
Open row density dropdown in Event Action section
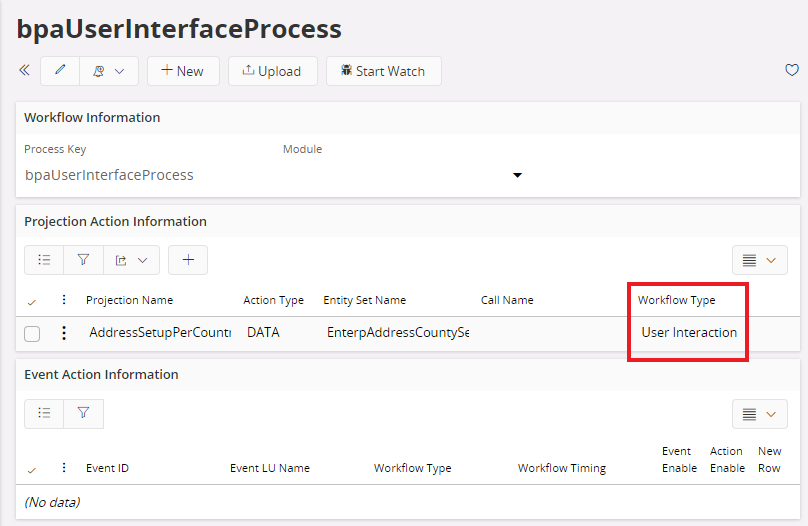coord(759,413)
